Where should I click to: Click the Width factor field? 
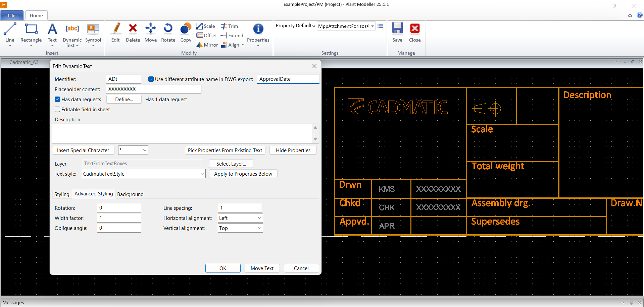(119, 218)
